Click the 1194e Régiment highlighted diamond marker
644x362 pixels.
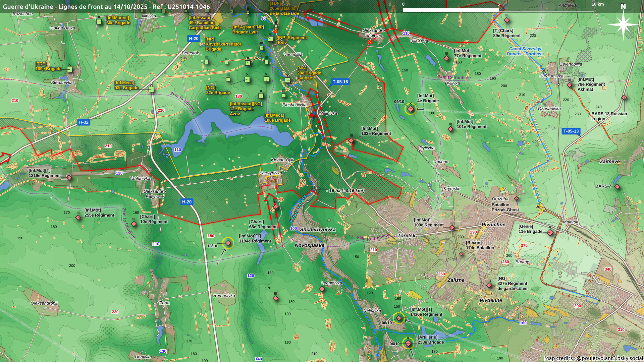pyautogui.click(x=228, y=243)
